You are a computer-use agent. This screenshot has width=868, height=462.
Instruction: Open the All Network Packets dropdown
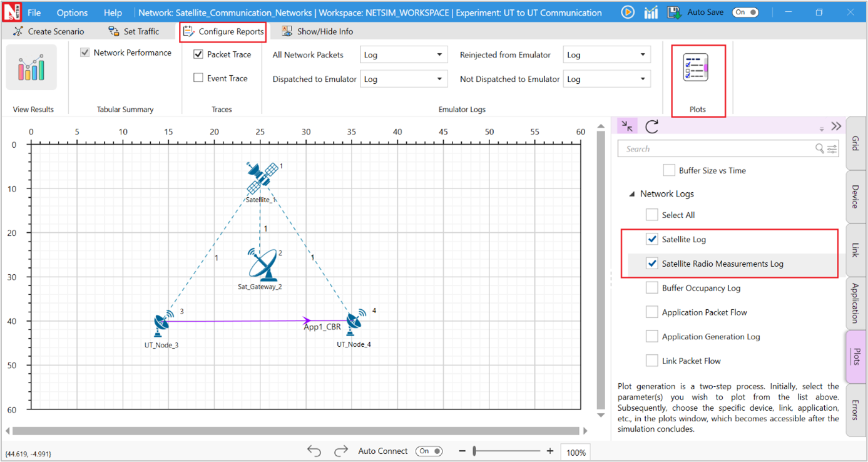(402, 55)
